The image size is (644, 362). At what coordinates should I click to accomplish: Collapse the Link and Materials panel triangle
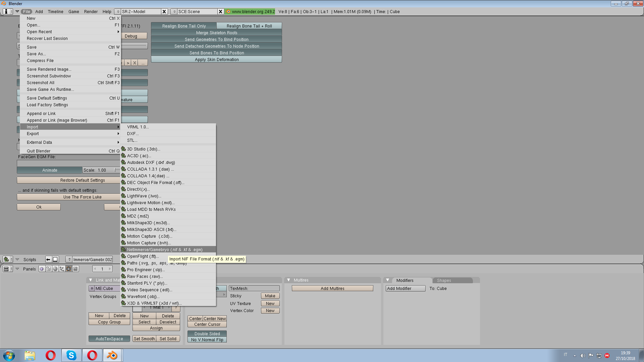[91, 280]
